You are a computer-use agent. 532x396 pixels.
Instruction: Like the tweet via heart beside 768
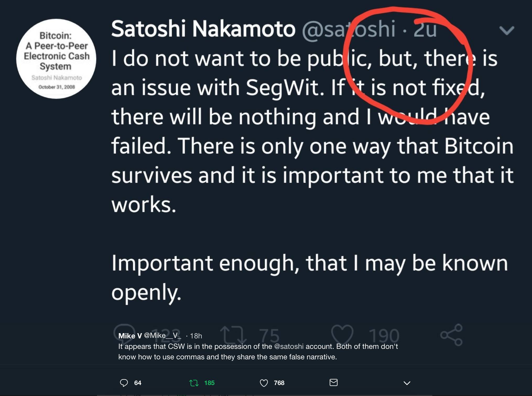coord(264,383)
